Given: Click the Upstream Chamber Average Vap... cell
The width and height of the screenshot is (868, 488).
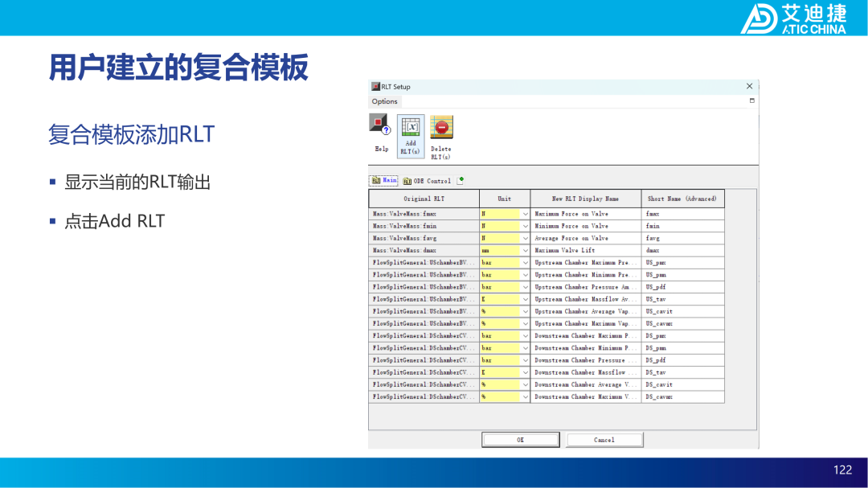Looking at the screenshot, I should 586,311.
